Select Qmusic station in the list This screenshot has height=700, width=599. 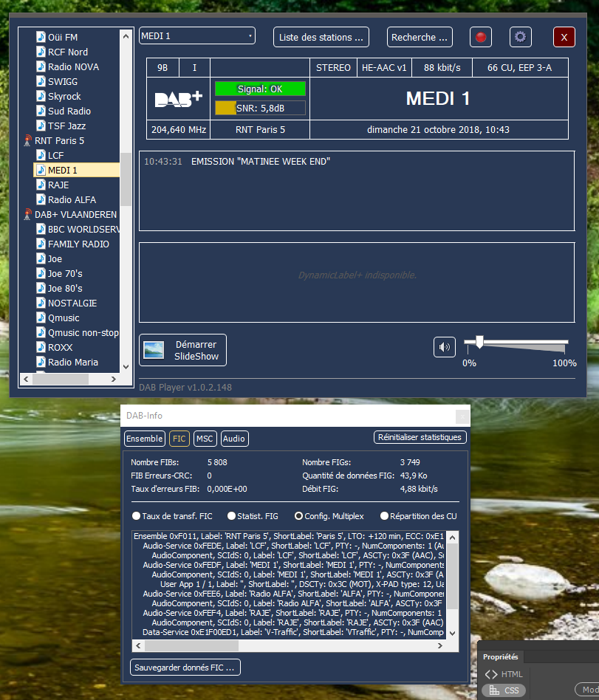pos(64,318)
